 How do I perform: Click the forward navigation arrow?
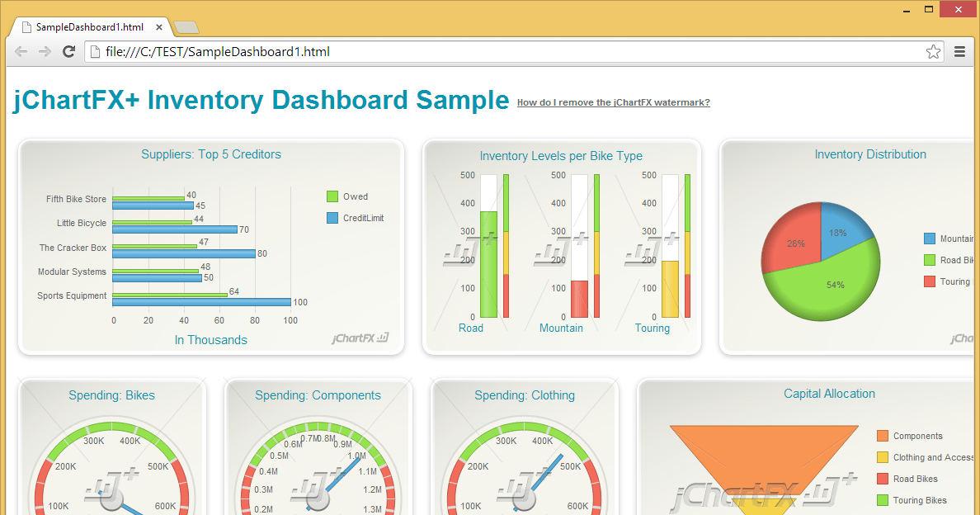(x=45, y=51)
